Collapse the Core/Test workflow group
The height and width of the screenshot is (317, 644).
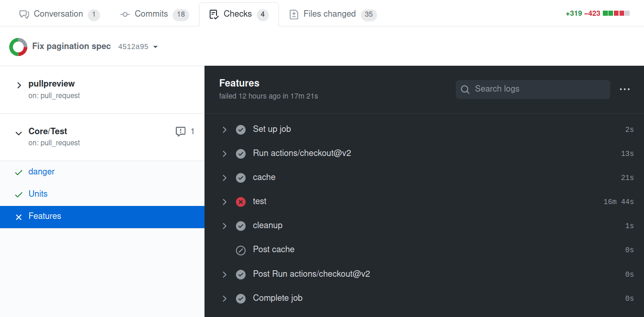coord(19,133)
